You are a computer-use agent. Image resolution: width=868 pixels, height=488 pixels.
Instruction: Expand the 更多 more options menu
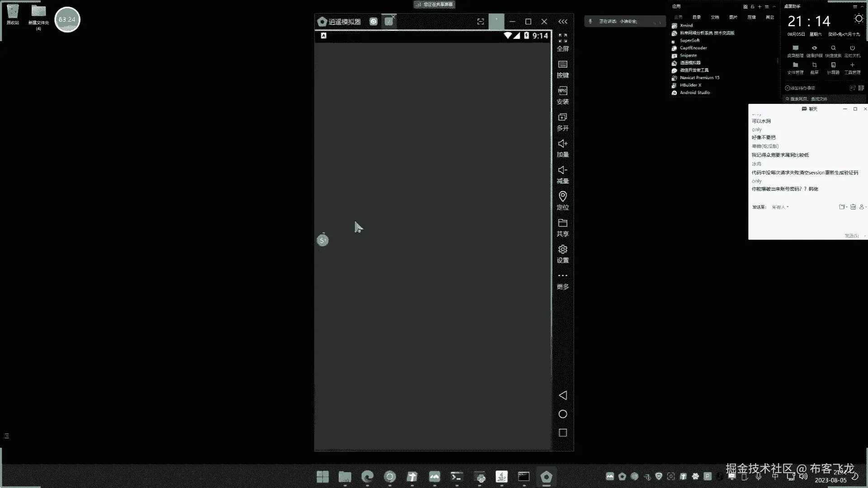(x=562, y=276)
